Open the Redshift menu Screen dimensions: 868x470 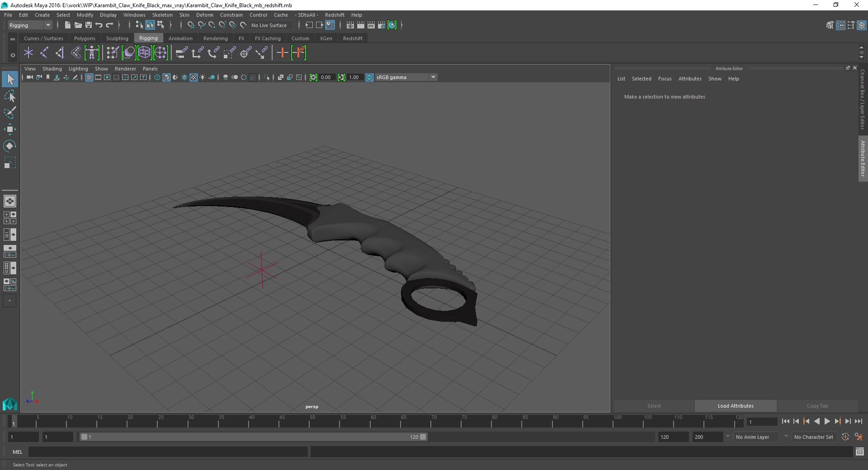pos(335,15)
